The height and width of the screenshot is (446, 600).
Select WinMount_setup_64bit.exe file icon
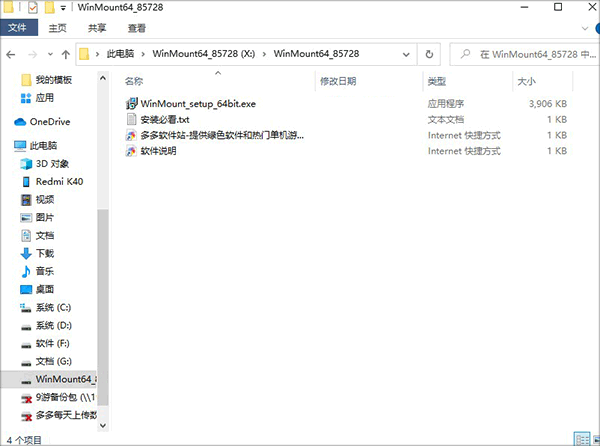131,103
